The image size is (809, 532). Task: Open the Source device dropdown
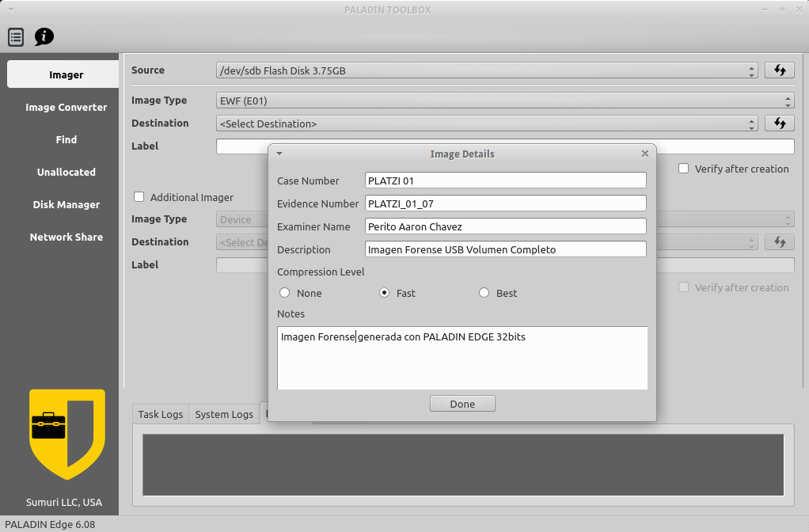click(x=487, y=70)
